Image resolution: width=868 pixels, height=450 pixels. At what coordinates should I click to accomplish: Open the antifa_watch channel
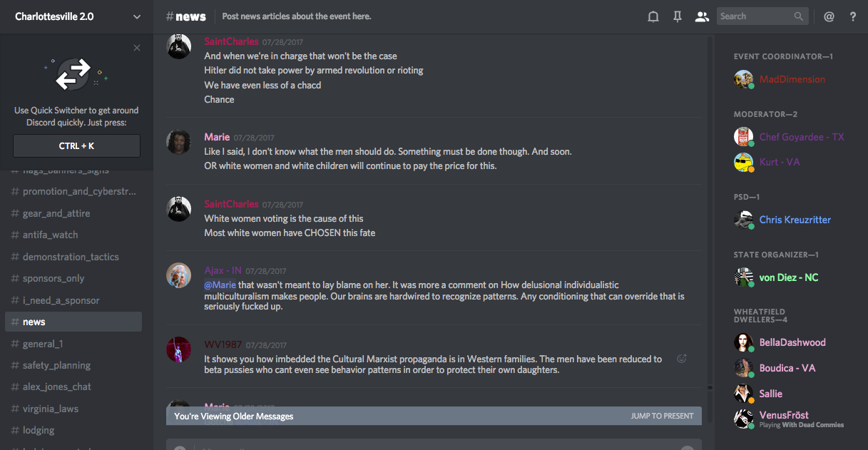(50, 235)
